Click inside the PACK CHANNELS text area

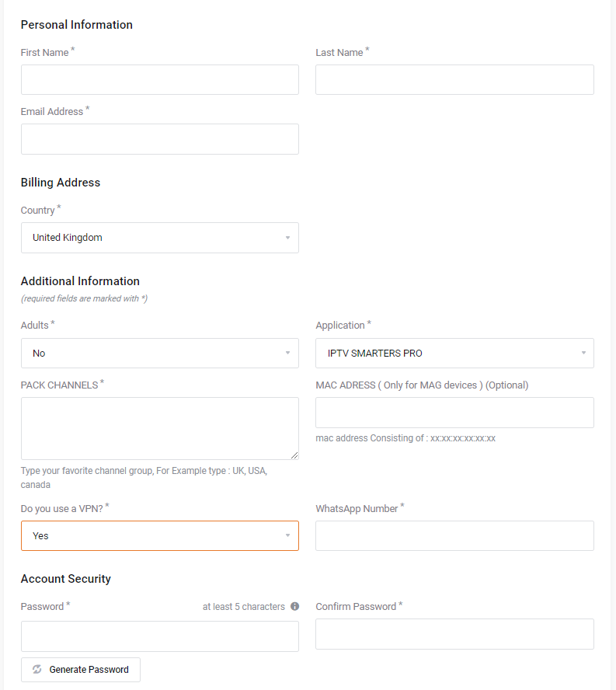point(159,428)
